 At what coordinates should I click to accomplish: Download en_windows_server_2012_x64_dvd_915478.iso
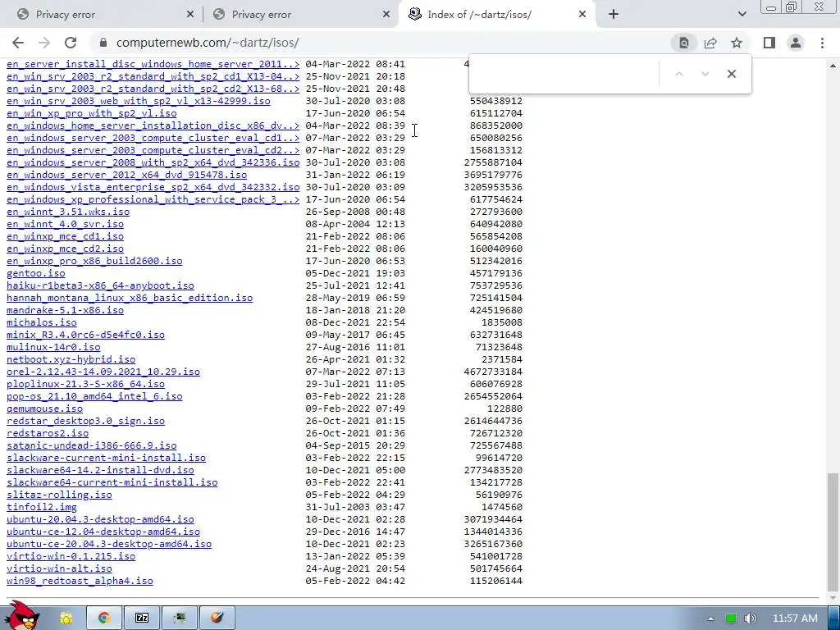pos(127,175)
